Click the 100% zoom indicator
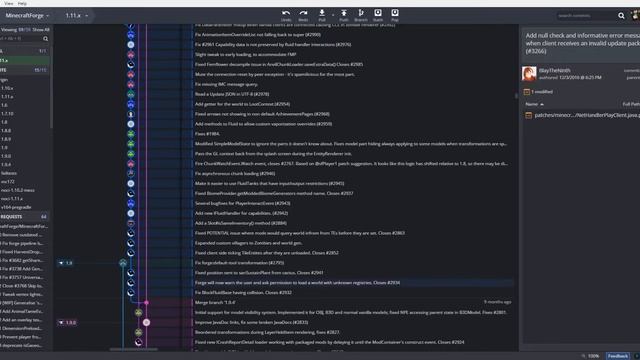Image resolution: width=640 pixels, height=360 pixels. click(593, 356)
